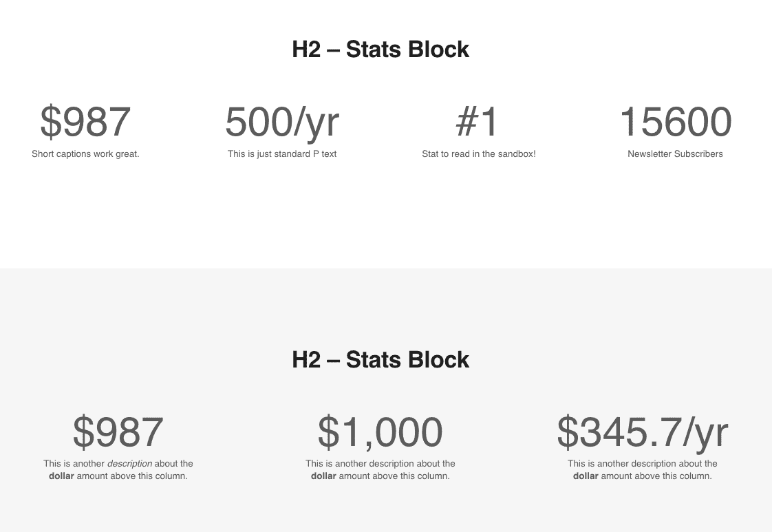Click the H2 – Stats Block heading on white background
The image size is (772, 532).
click(380, 50)
